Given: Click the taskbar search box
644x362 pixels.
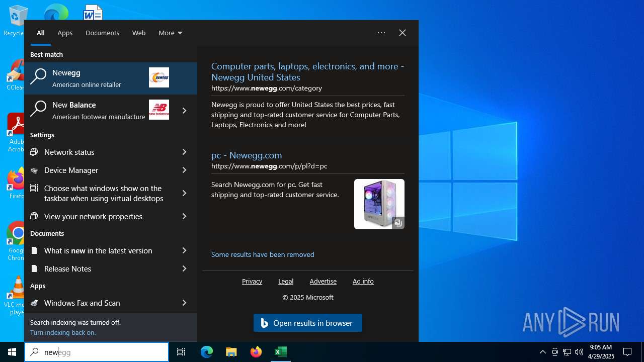Looking at the screenshot, I should pos(97,352).
